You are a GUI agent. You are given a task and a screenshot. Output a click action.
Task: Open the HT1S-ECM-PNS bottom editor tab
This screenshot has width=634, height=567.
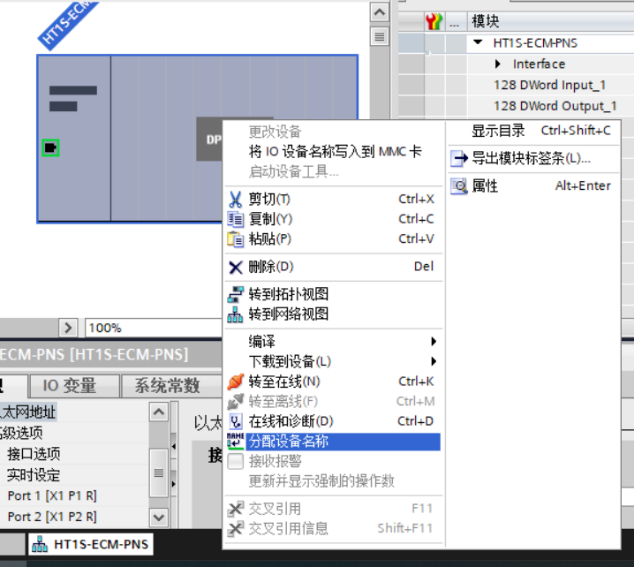click(x=91, y=544)
